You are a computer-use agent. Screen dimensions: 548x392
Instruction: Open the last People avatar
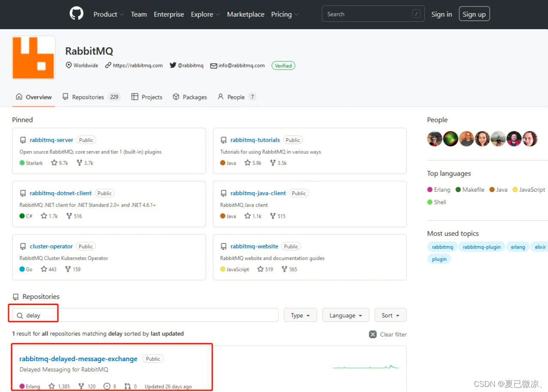point(530,139)
